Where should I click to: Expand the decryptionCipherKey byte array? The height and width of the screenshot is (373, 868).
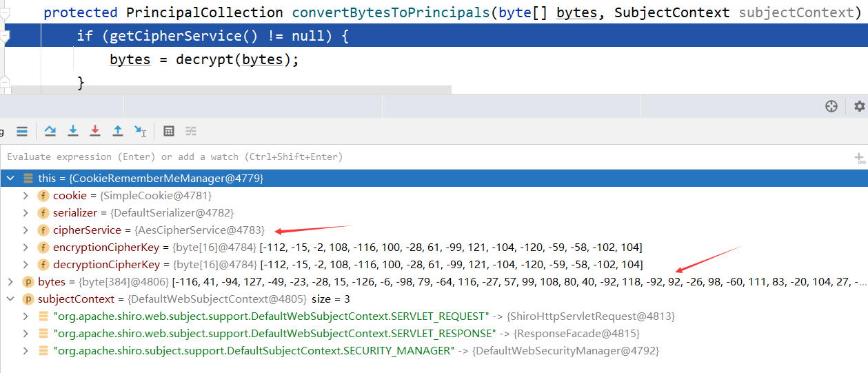[x=26, y=264]
